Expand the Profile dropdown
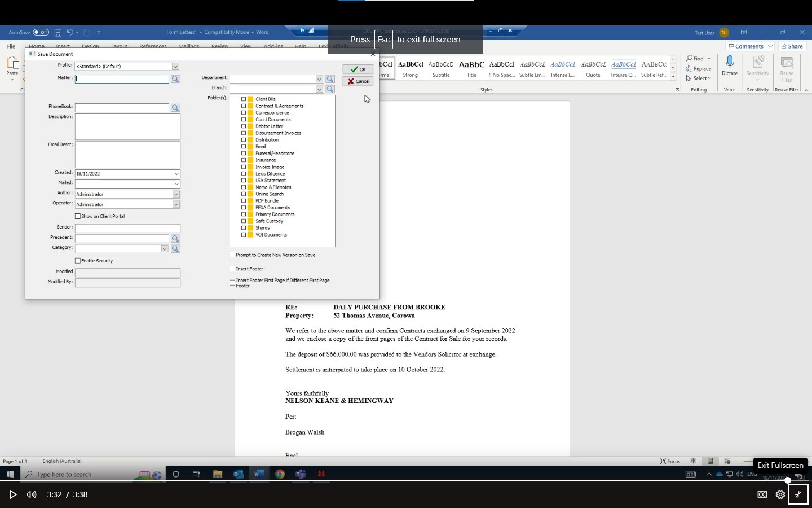Screen dimensions: 812x508 coord(175,67)
